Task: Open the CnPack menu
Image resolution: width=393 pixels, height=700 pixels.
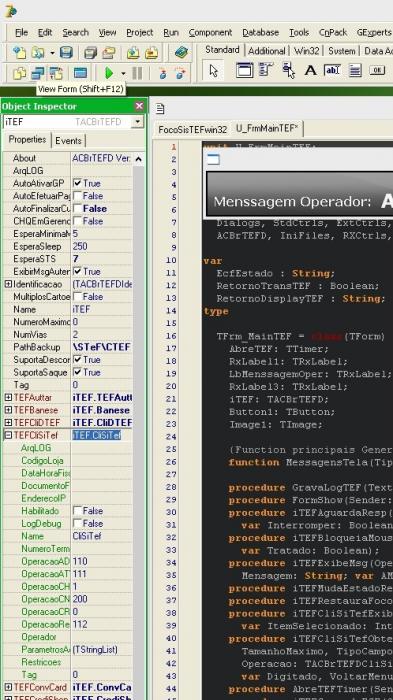Action: [x=333, y=33]
